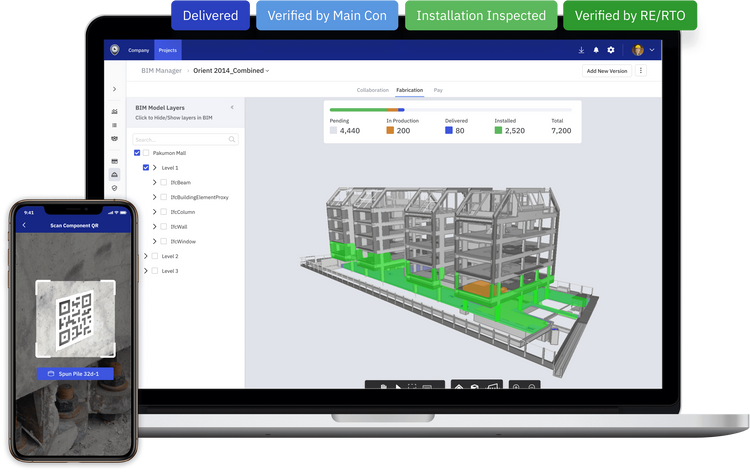This screenshot has width=750, height=472.
Task: Expand the IfcColumn tree node
Action: pyautogui.click(x=154, y=212)
